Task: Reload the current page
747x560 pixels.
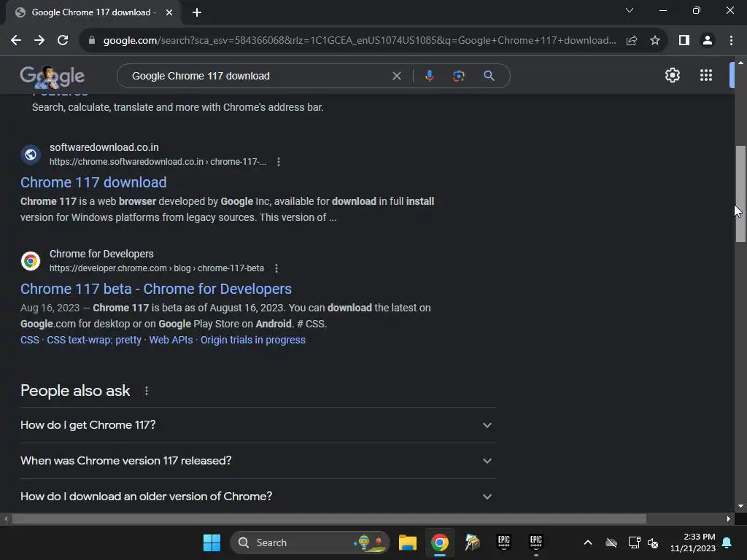Action: [x=63, y=41]
